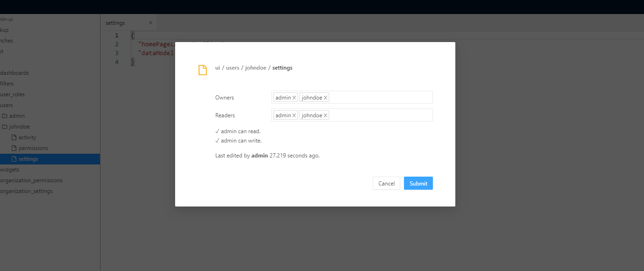Navigate to ui in the breadcrumb

pos(218,68)
